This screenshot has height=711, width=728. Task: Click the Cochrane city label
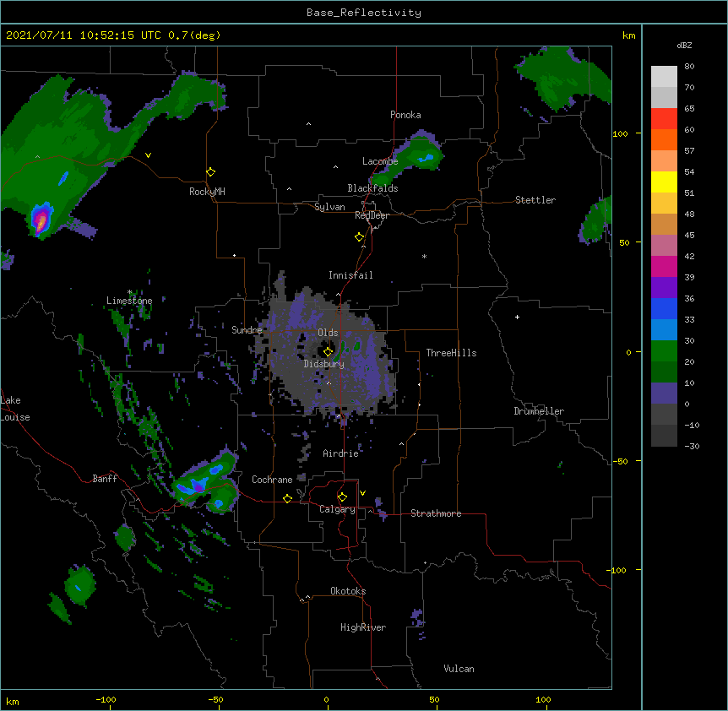pos(272,480)
